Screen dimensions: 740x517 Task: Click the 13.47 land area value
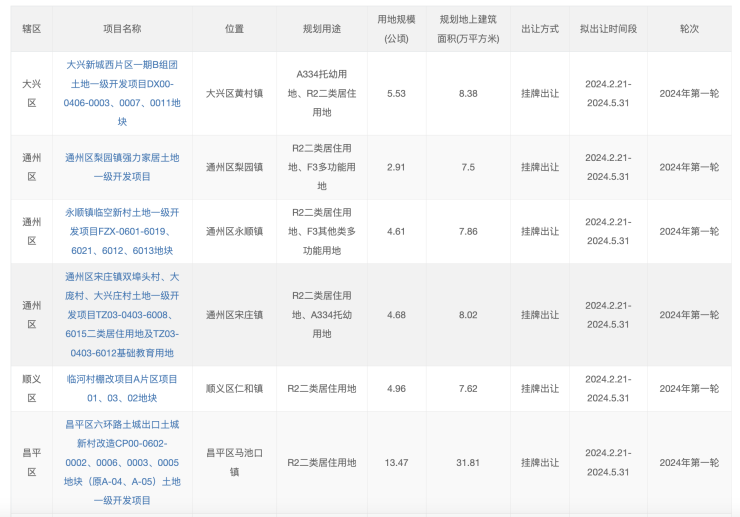tap(396, 463)
